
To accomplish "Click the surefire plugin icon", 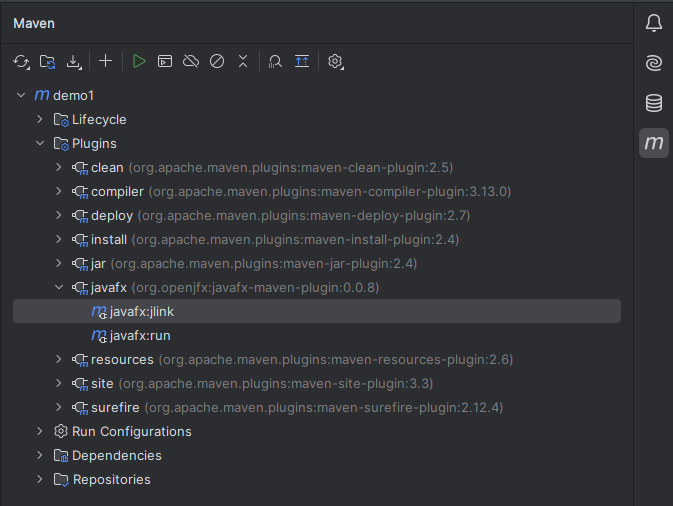I will click(x=80, y=408).
